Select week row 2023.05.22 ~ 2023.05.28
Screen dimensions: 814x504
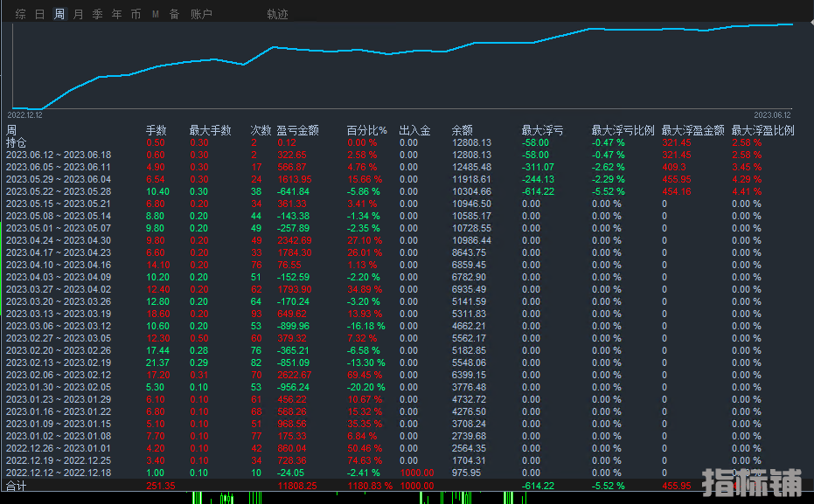pyautogui.click(x=59, y=191)
